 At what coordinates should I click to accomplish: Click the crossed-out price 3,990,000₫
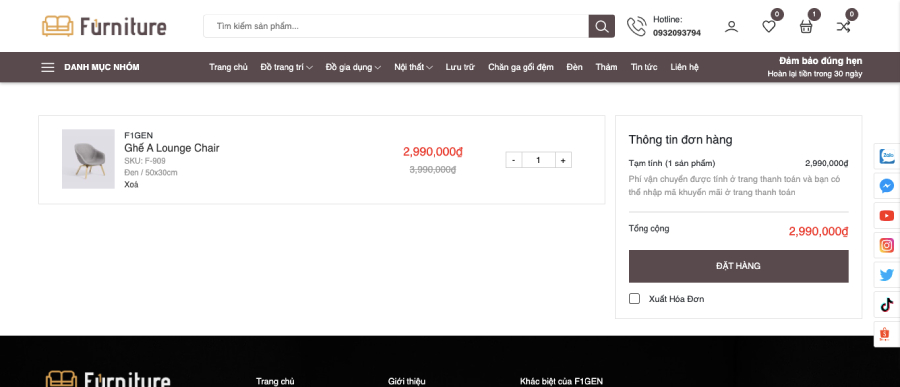pyautogui.click(x=433, y=169)
